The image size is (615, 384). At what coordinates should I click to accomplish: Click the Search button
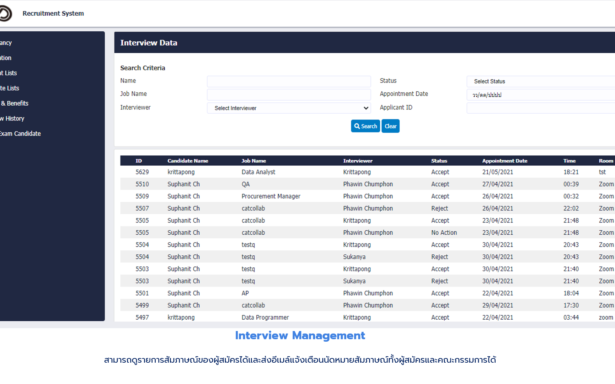365,126
